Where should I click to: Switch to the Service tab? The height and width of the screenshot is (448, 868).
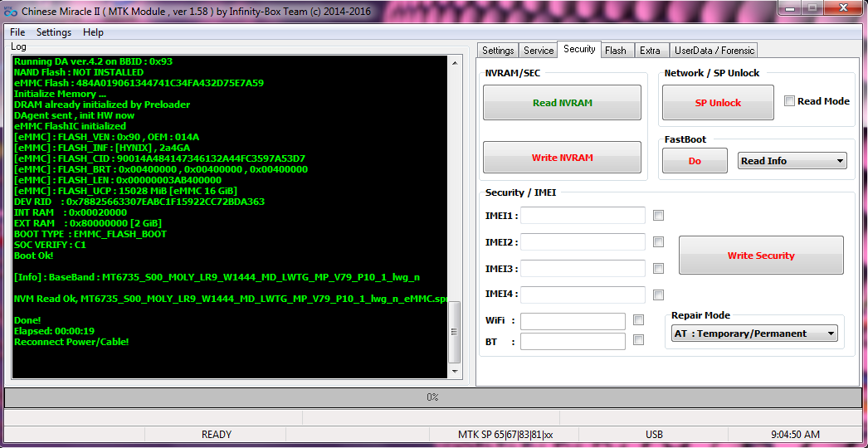point(538,51)
